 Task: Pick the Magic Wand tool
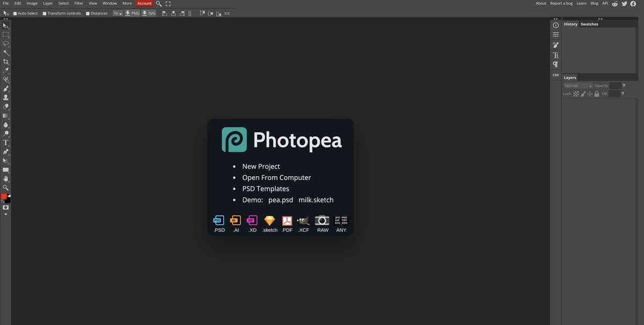(6, 53)
